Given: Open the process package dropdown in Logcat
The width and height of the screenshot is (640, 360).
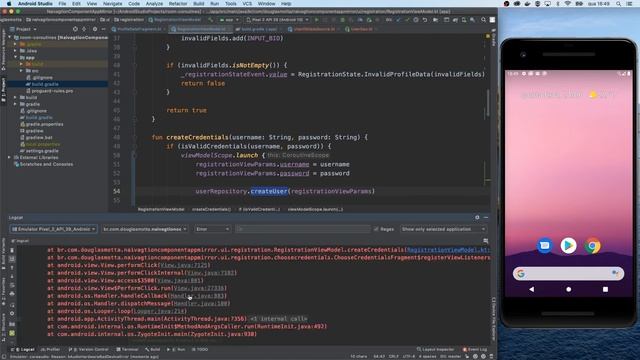Looking at the screenshot, I should pos(145,229).
